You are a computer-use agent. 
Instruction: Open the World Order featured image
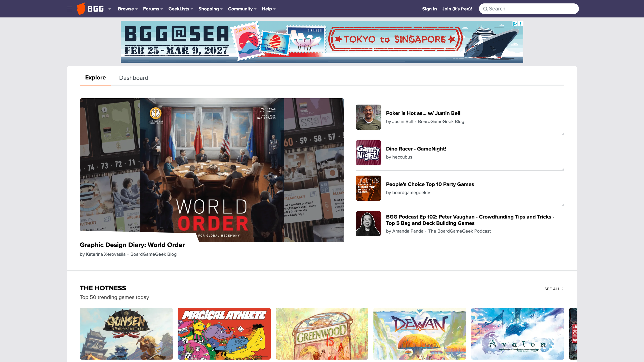pos(212,170)
